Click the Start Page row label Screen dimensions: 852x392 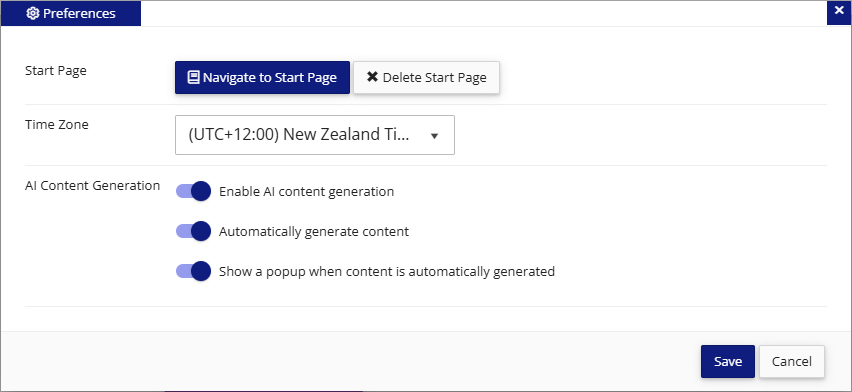point(56,71)
